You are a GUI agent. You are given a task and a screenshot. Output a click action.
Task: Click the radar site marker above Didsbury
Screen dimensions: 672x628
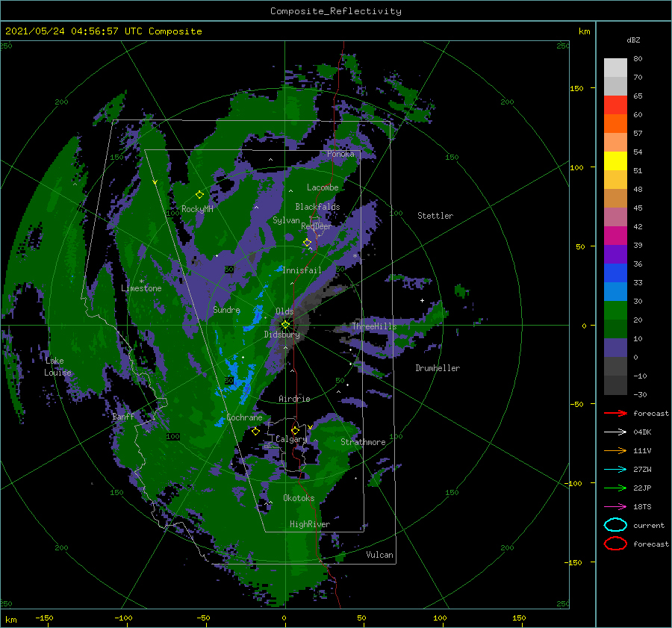(285, 325)
